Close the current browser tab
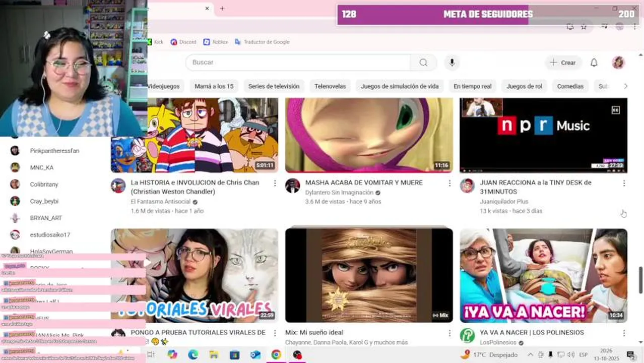 point(207,9)
